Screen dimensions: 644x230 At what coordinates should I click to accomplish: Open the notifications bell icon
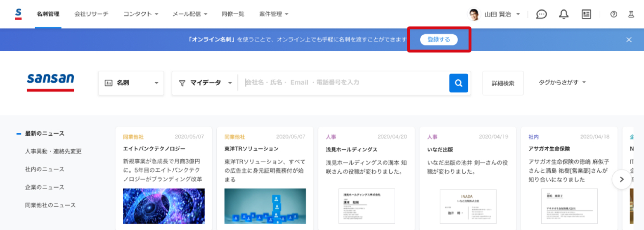click(563, 14)
